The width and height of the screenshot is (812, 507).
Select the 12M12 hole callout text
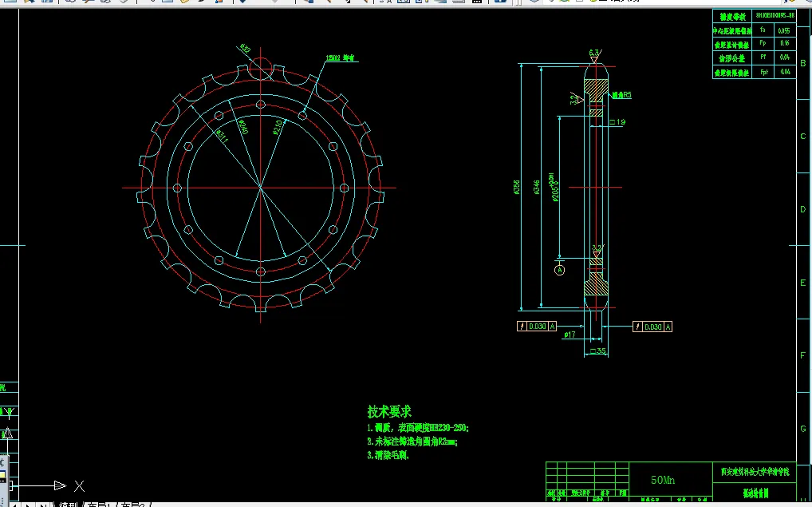pos(341,58)
